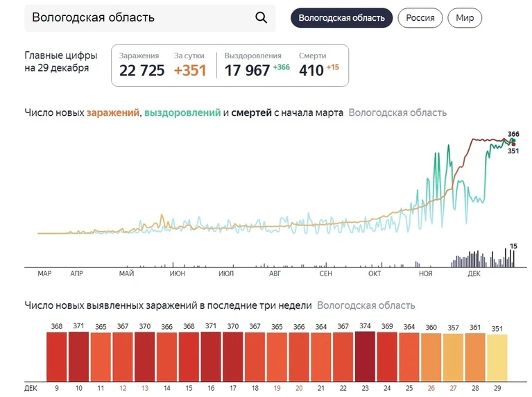Click the green 366 endpoint dot on chart
Screen dimensions: 532x397
pyautogui.click(x=514, y=140)
